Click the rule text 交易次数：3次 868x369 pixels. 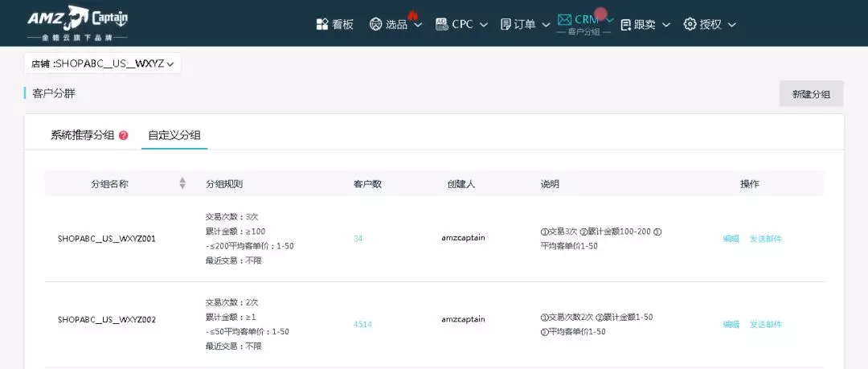[232, 216]
